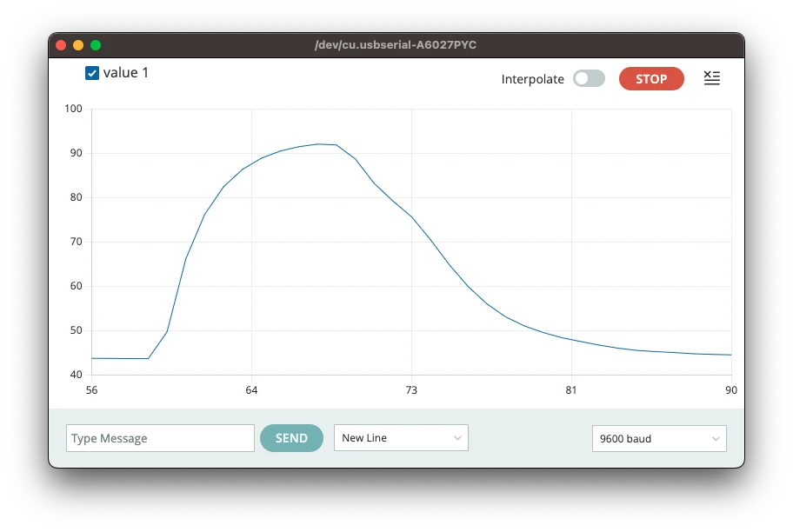The width and height of the screenshot is (793, 532).
Task: Click the chevron arrow beside New Line
Action: pos(457,438)
